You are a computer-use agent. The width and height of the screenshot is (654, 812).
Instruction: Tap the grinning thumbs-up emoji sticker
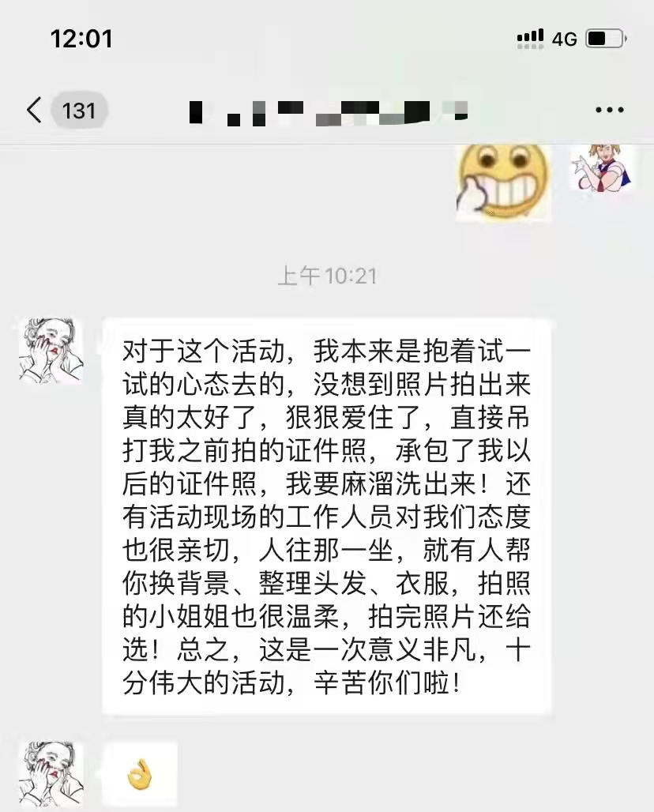[x=503, y=181]
